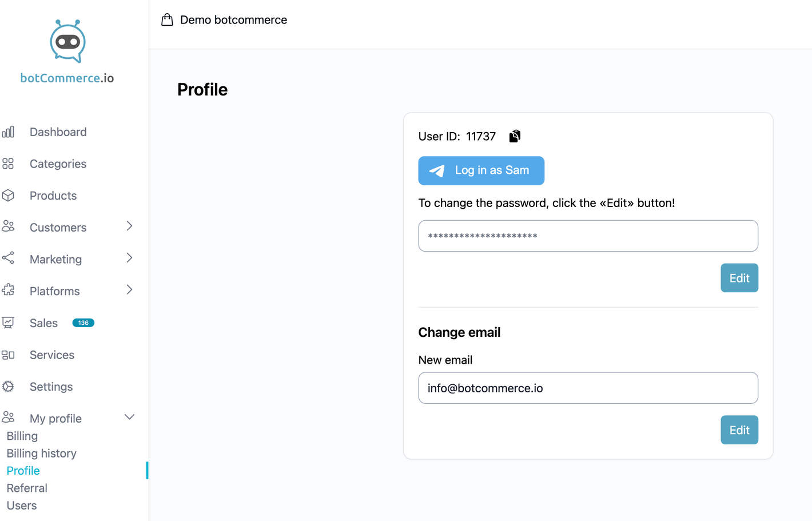Image resolution: width=812 pixels, height=521 pixels.
Task: Navigate to Services
Action: pyautogui.click(x=52, y=355)
